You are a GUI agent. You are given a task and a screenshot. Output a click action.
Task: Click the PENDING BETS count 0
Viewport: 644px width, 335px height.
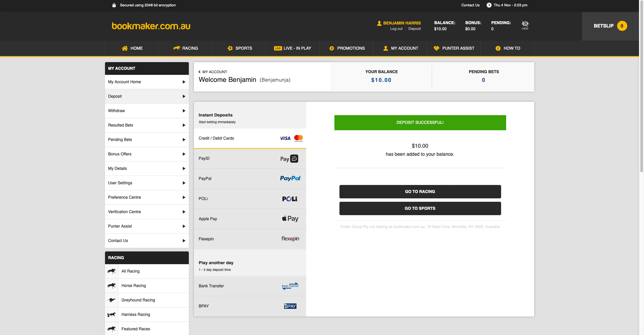click(x=483, y=80)
